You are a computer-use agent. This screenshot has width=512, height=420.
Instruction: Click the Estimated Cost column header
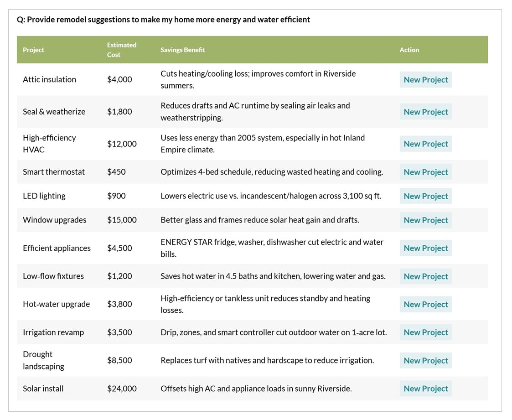click(x=122, y=49)
